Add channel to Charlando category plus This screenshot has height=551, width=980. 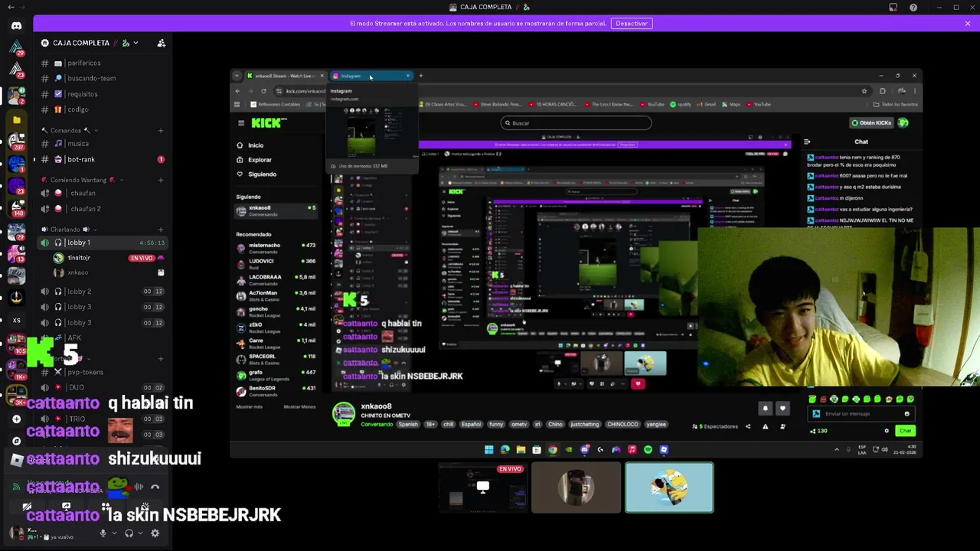[x=161, y=230]
